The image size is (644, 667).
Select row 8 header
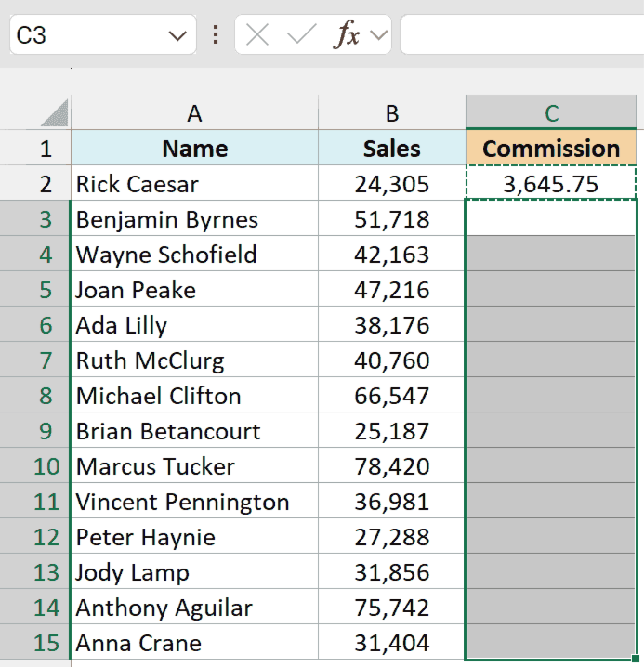point(35,395)
